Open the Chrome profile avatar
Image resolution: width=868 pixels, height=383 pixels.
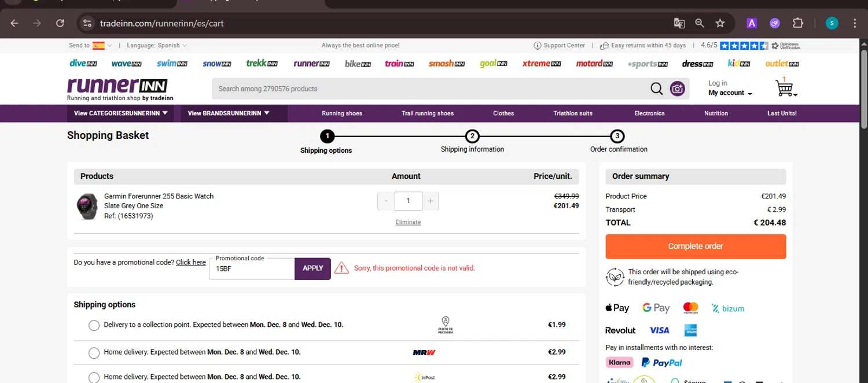point(832,23)
